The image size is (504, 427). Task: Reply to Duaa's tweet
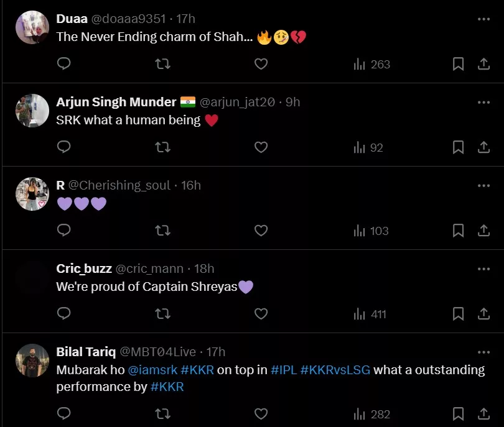pos(63,64)
